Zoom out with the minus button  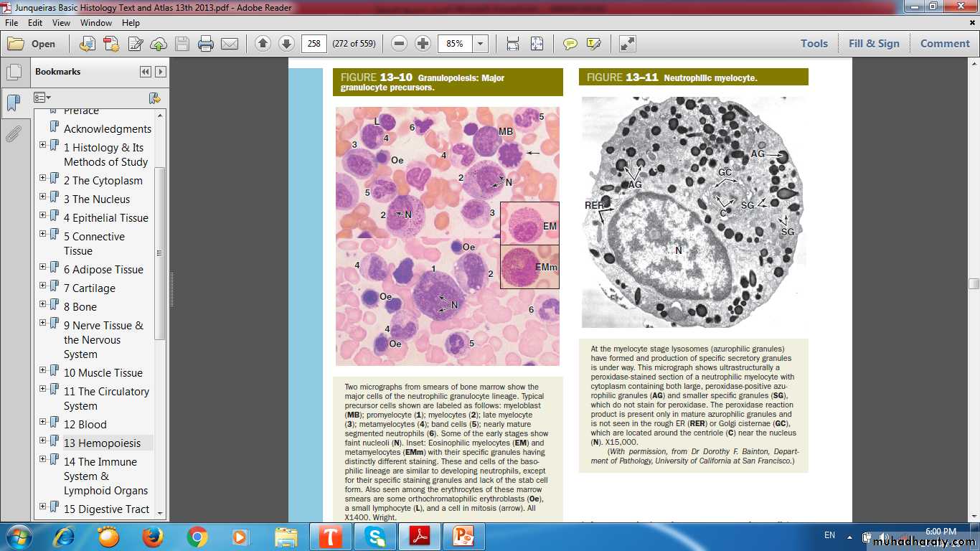(400, 44)
